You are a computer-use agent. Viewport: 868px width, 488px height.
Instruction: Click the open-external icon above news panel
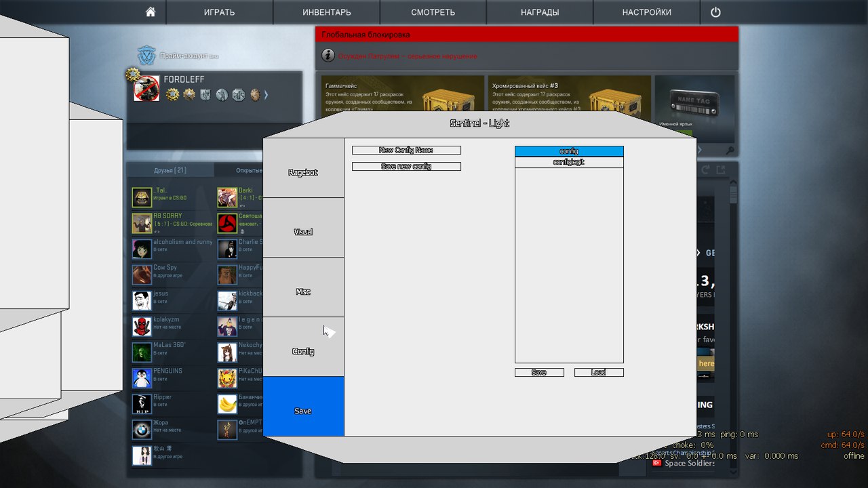(x=721, y=170)
